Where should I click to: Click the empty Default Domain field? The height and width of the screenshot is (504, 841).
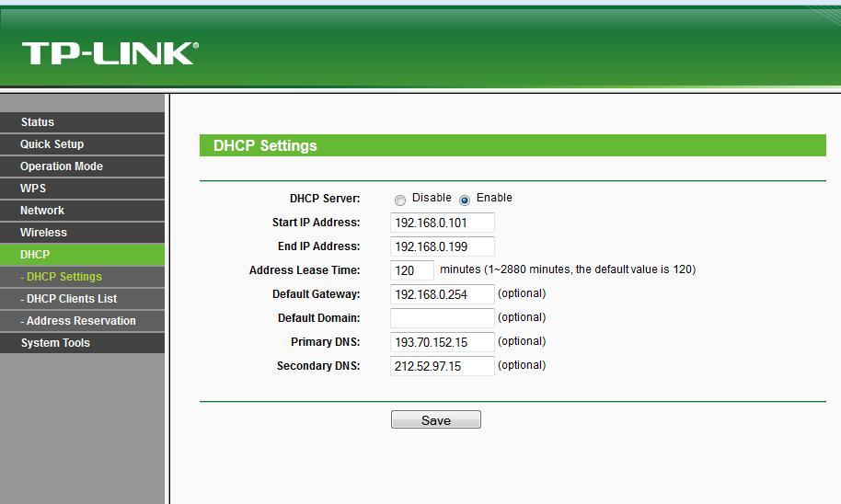pos(442,318)
